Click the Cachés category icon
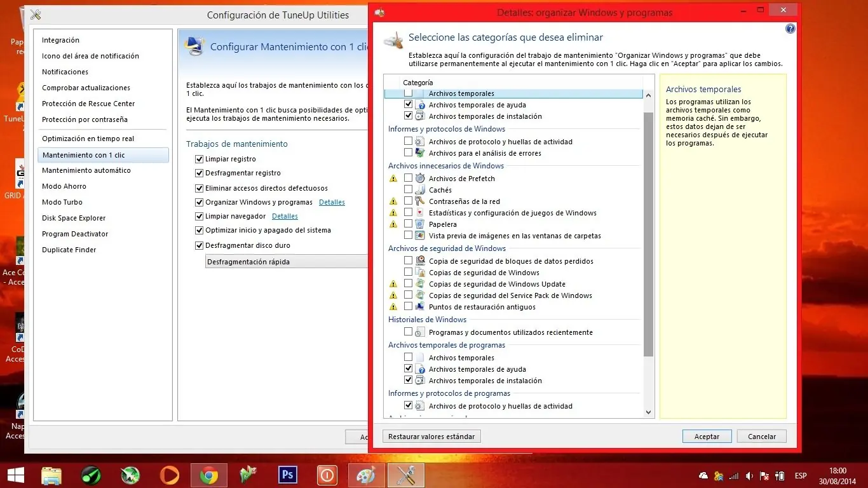The height and width of the screenshot is (488, 868). pyautogui.click(x=420, y=190)
